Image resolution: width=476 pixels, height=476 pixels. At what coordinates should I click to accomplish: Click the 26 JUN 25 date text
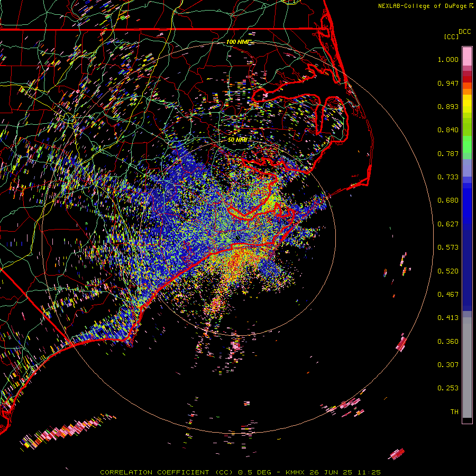(x=331, y=472)
